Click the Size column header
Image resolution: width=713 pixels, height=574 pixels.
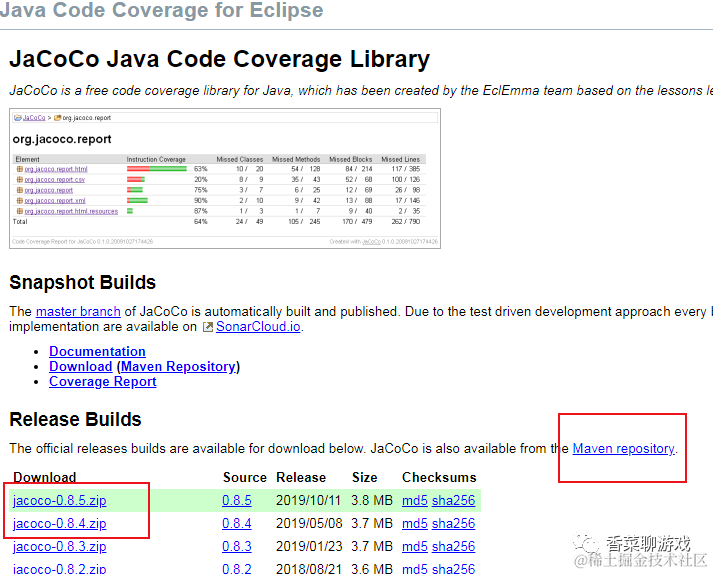coord(365,477)
